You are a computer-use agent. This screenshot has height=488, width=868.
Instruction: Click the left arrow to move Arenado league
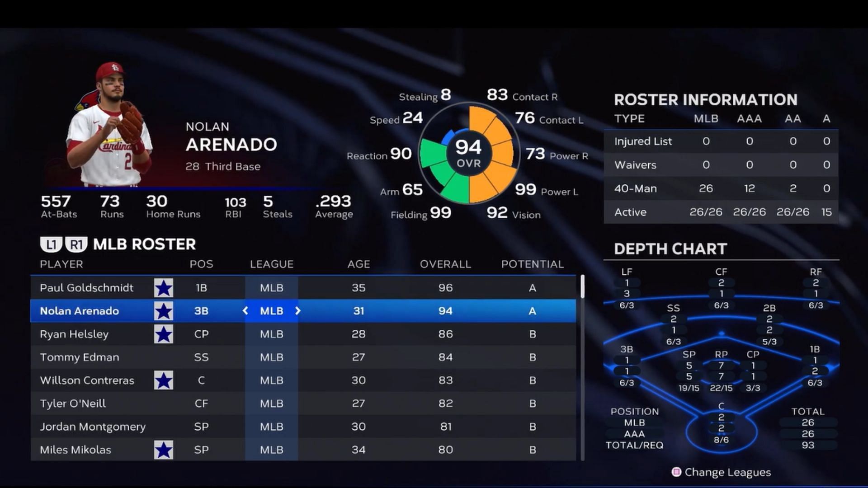pos(245,310)
